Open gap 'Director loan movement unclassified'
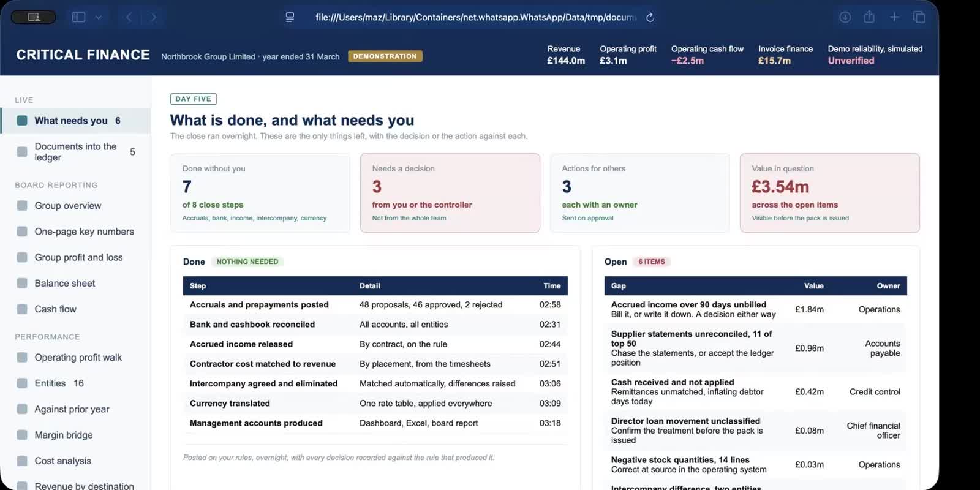This screenshot has width=980, height=490. coord(756,431)
